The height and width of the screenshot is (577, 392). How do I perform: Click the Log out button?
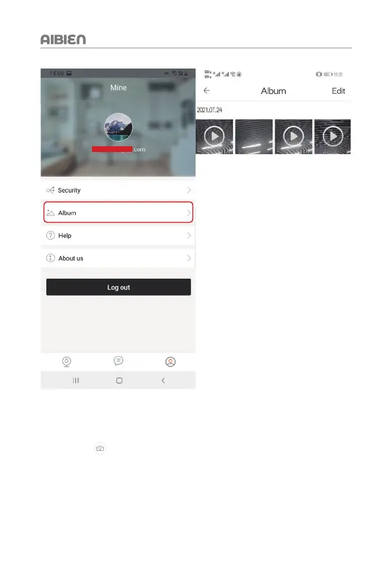119,287
